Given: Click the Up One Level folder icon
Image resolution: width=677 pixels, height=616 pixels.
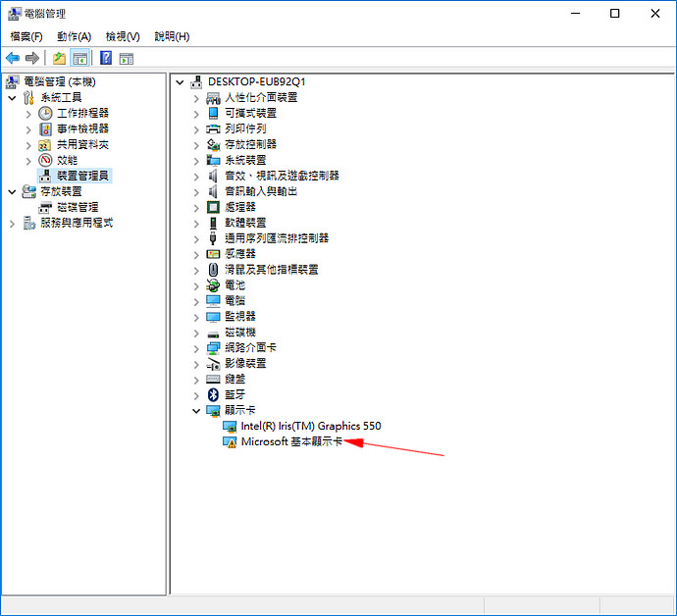Looking at the screenshot, I should pos(59,58).
